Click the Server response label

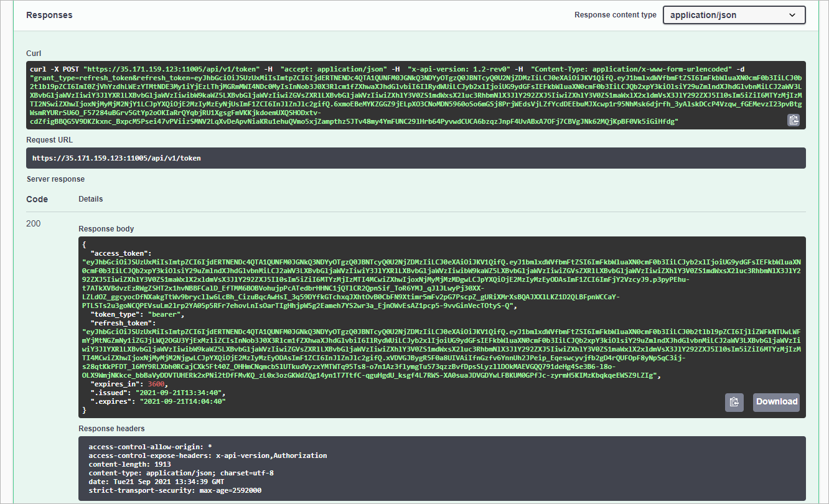pos(55,179)
